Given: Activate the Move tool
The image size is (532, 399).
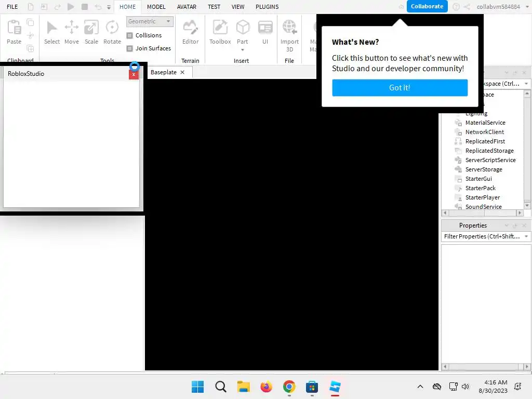Looking at the screenshot, I should (x=72, y=32).
